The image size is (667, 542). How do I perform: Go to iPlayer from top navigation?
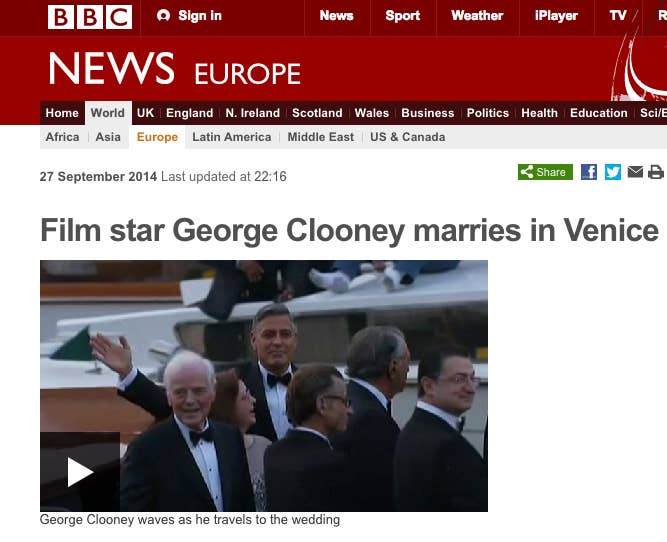point(556,16)
